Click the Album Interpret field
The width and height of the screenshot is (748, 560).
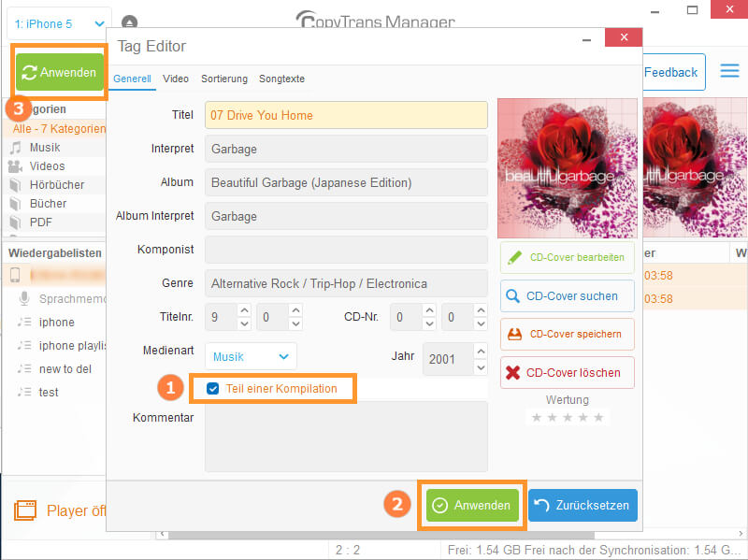pos(346,216)
